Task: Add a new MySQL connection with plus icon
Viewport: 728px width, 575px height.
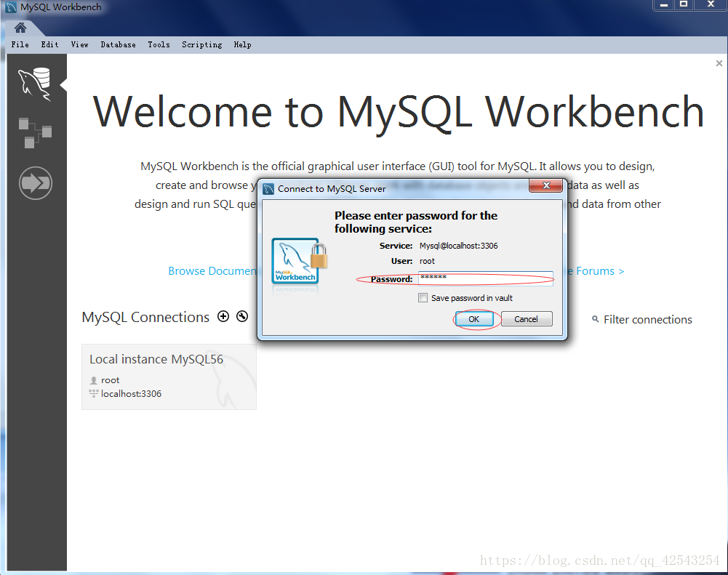Action: pyautogui.click(x=223, y=316)
